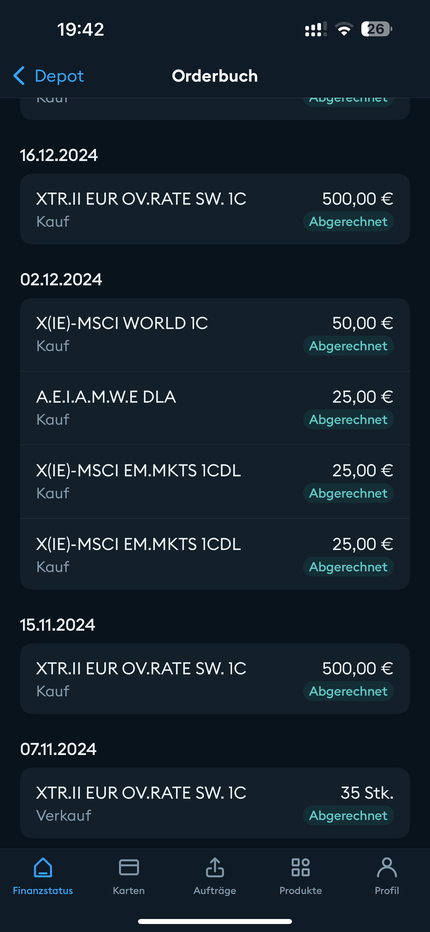The height and width of the screenshot is (932, 430).
Task: Tap Abgerechnet badge on MSCI WORLD order
Action: pyautogui.click(x=348, y=345)
